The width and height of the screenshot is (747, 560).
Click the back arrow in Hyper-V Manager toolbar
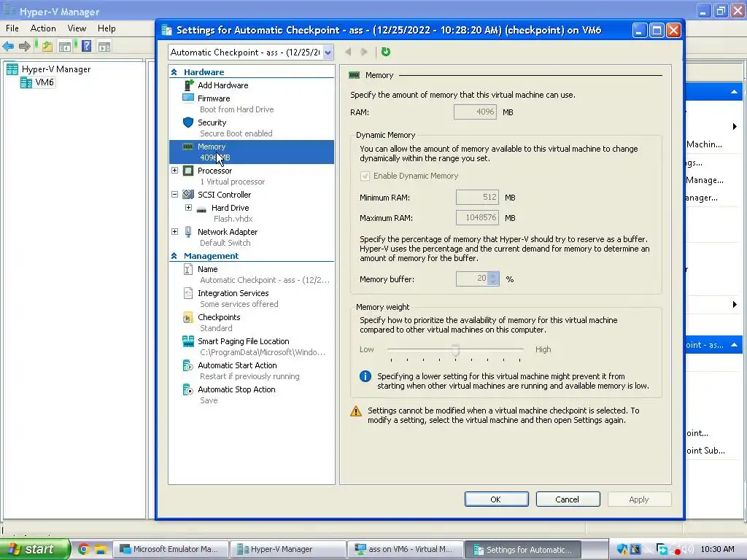[x=8, y=46]
